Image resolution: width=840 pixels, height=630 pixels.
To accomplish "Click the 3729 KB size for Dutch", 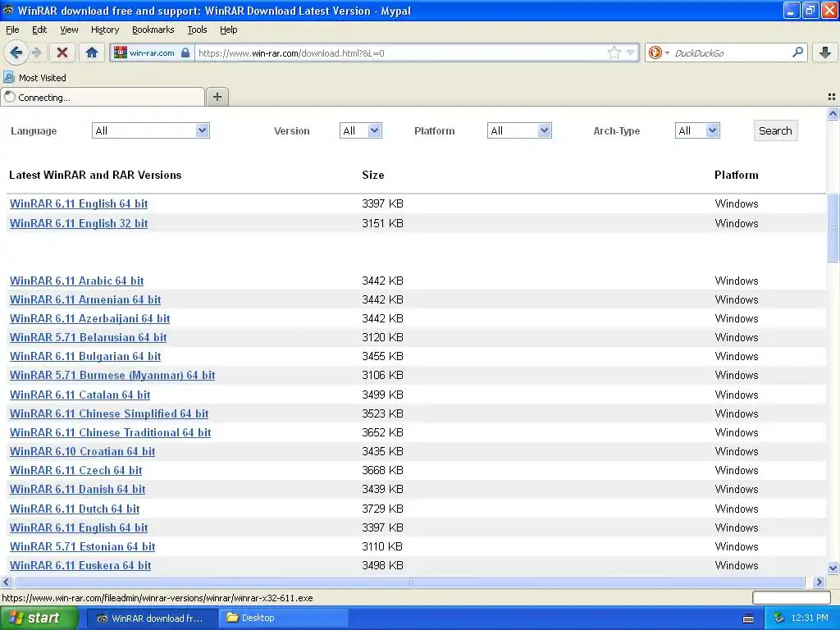I will point(382,509).
